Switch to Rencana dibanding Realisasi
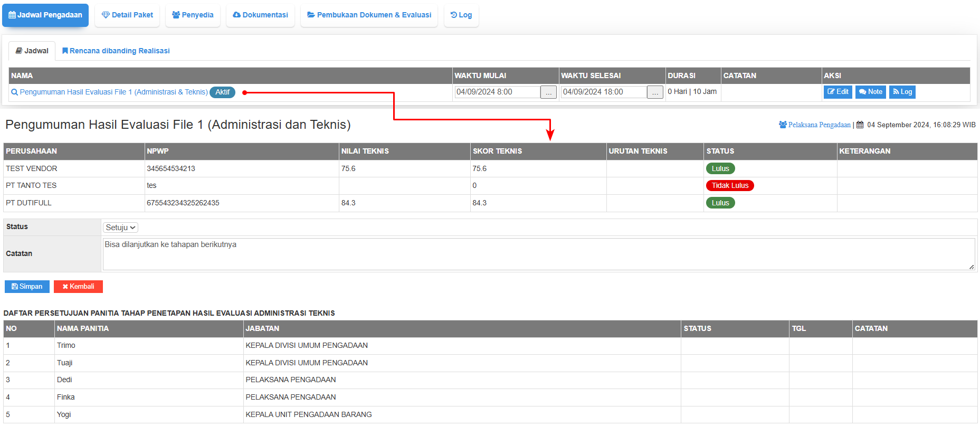This screenshot has height=426, width=980. [116, 51]
